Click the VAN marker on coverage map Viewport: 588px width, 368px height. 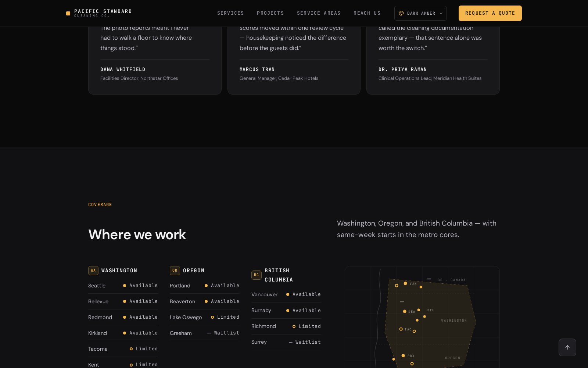(405, 283)
